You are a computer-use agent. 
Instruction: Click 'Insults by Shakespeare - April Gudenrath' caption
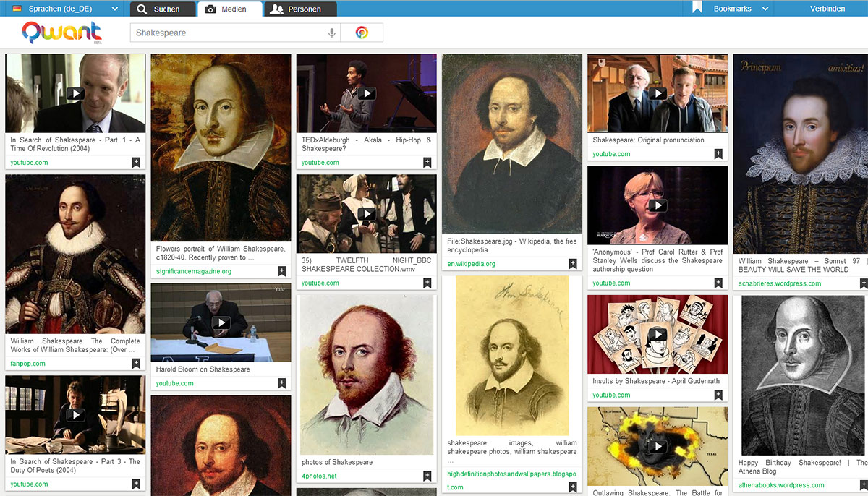pyautogui.click(x=656, y=381)
